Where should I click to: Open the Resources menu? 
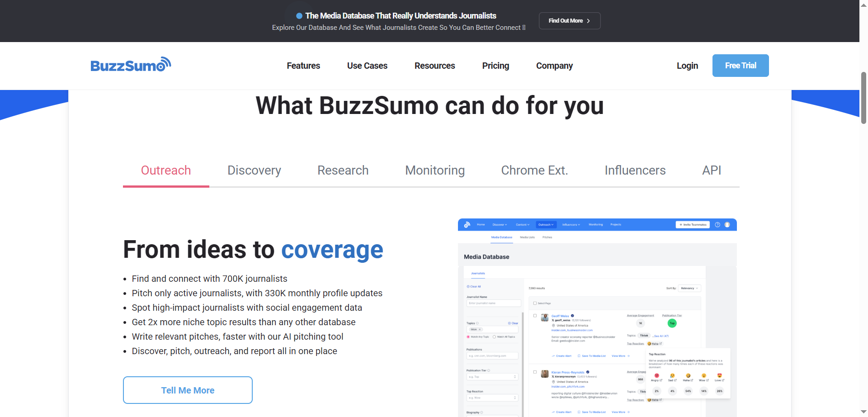coord(434,66)
